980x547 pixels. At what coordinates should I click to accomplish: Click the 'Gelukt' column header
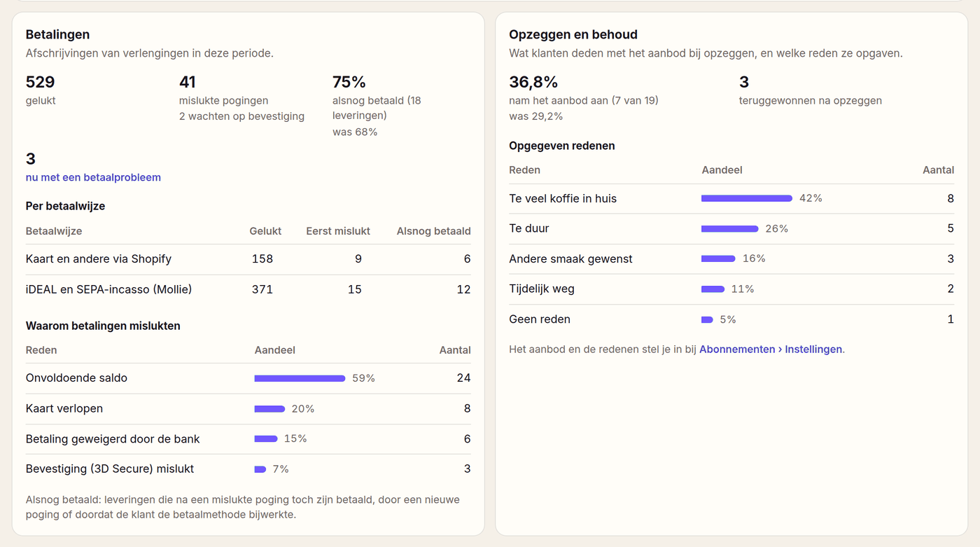coord(265,231)
